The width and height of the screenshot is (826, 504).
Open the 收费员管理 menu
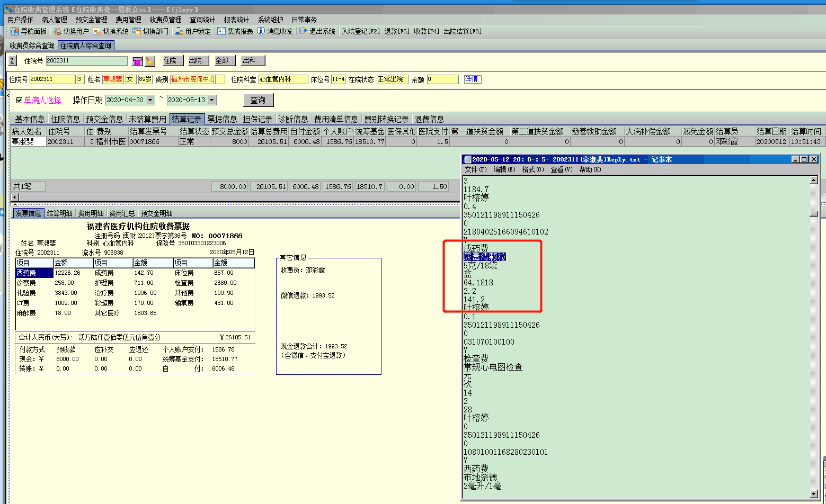click(x=166, y=20)
